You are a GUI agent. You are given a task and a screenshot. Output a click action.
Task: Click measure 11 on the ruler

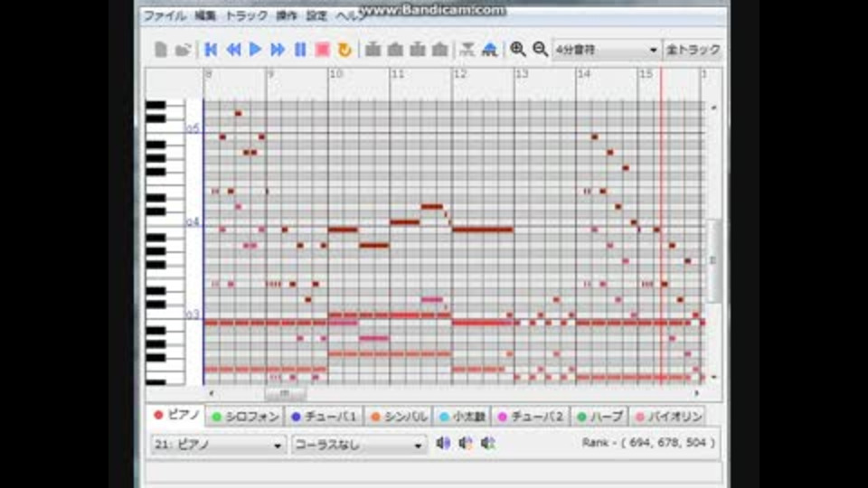(398, 74)
